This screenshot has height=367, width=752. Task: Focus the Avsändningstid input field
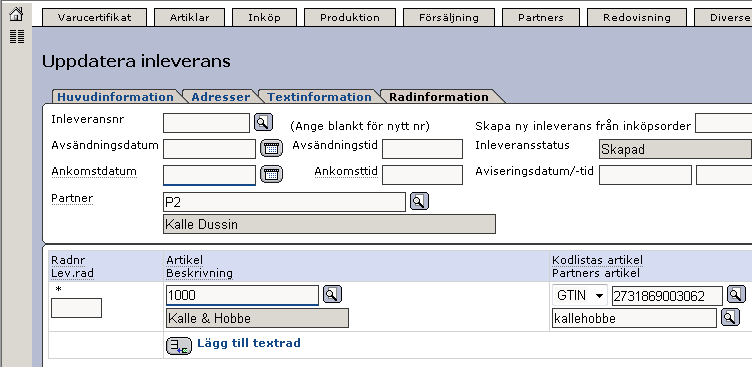coord(423,149)
